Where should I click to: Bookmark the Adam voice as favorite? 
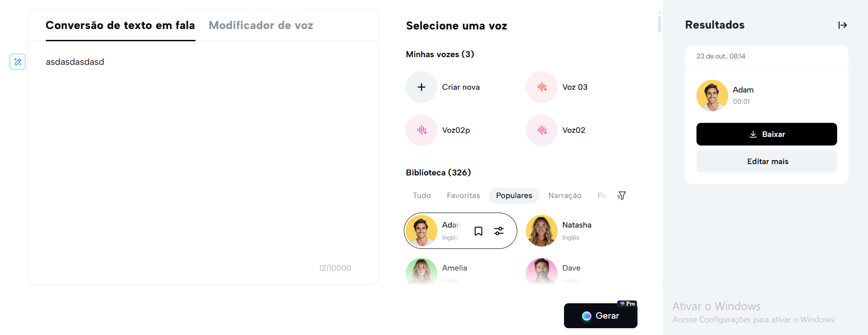pos(478,231)
